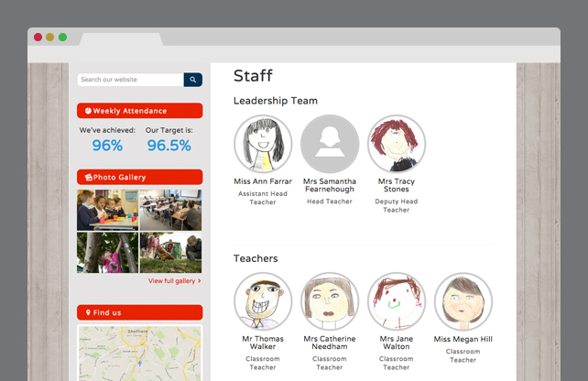
Task: Click the search magnifier button
Action: (x=193, y=80)
